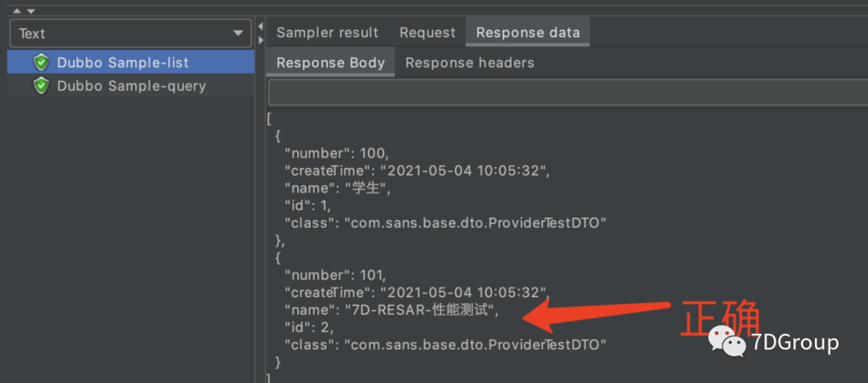The height and width of the screenshot is (383, 868).
Task: Click the left-pointing collapse arrow on the divider
Action: 260,26
